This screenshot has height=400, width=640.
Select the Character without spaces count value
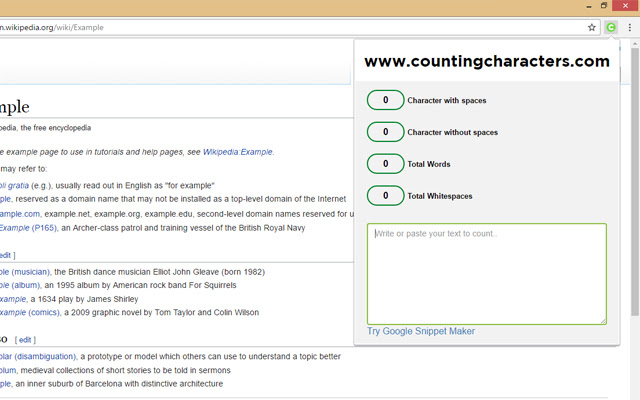pyautogui.click(x=385, y=132)
